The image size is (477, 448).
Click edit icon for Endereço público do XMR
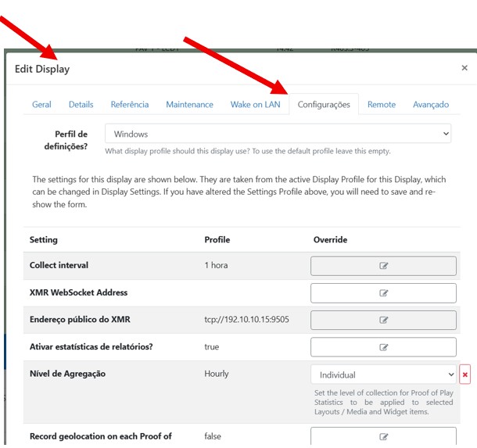(x=383, y=320)
